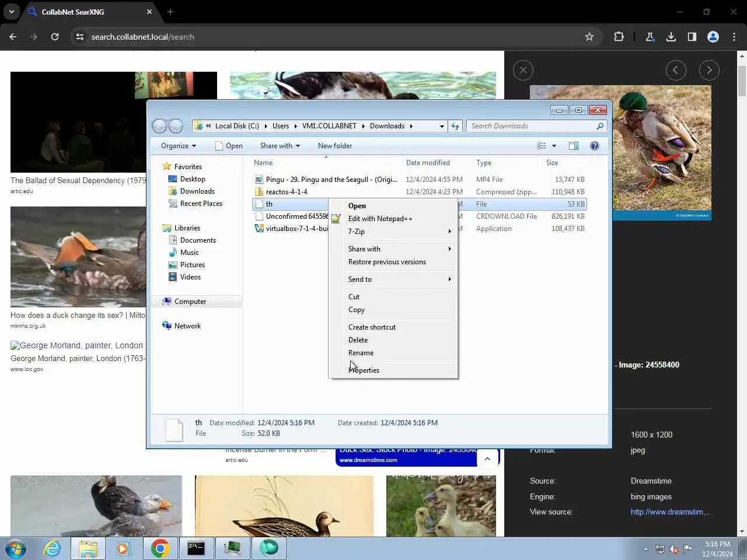Viewport: 747px width, 560px height.
Task: Select Recent Places in navigation pane
Action: (201, 204)
